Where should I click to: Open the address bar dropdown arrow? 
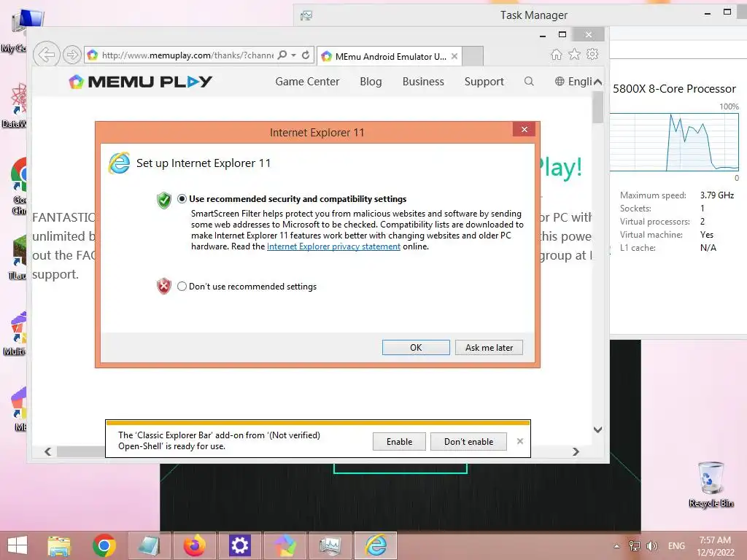293,55
